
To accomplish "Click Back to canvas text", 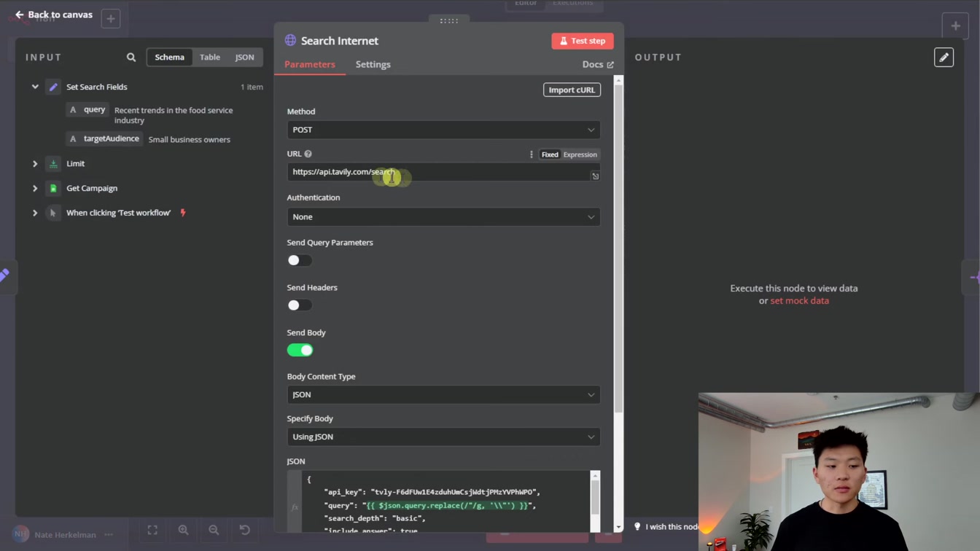I will (61, 15).
